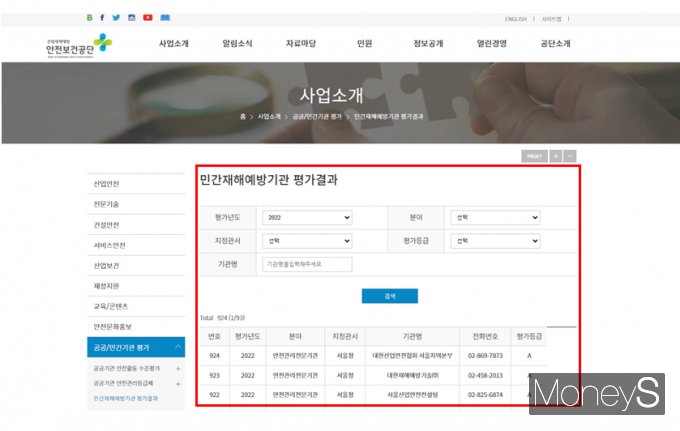Viewport: 680px width, 431px height.
Task: Click the gray PRINT button
Action: (x=534, y=156)
